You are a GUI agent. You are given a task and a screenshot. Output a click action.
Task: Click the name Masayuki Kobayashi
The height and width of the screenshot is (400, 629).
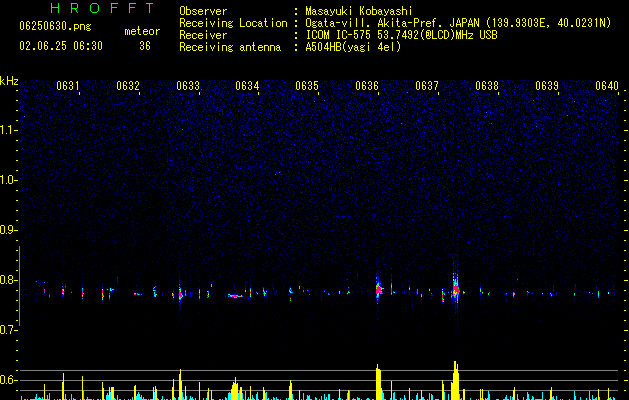[x=359, y=11]
